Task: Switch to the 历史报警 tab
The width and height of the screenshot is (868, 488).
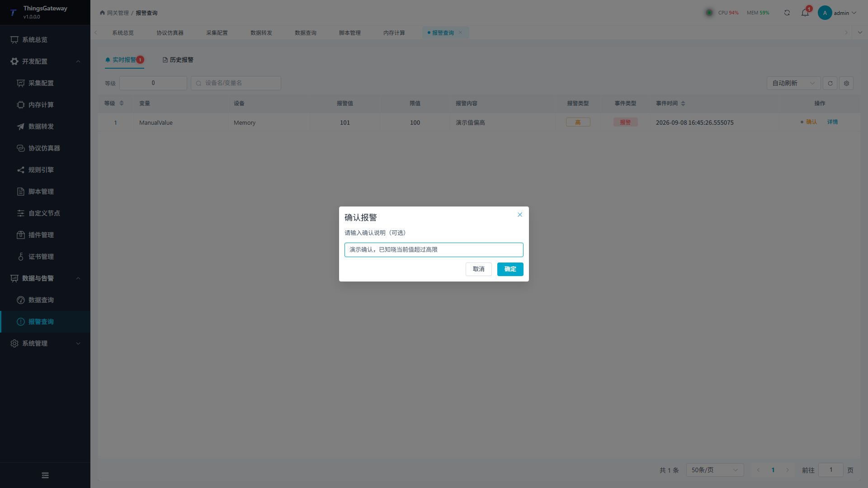Action: (x=178, y=60)
